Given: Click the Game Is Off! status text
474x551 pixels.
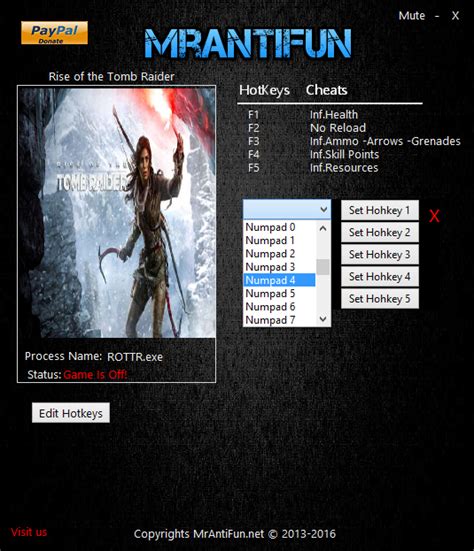Looking at the screenshot, I should click(95, 375).
